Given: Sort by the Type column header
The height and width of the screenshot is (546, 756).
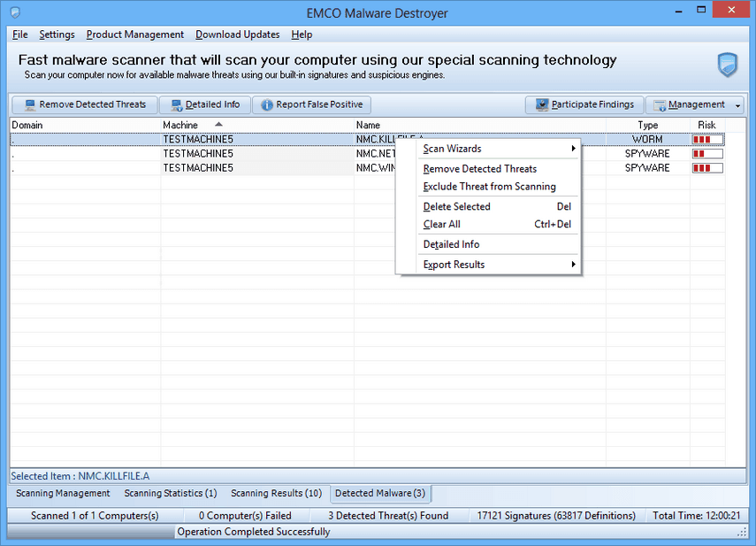Looking at the screenshot, I should (647, 125).
